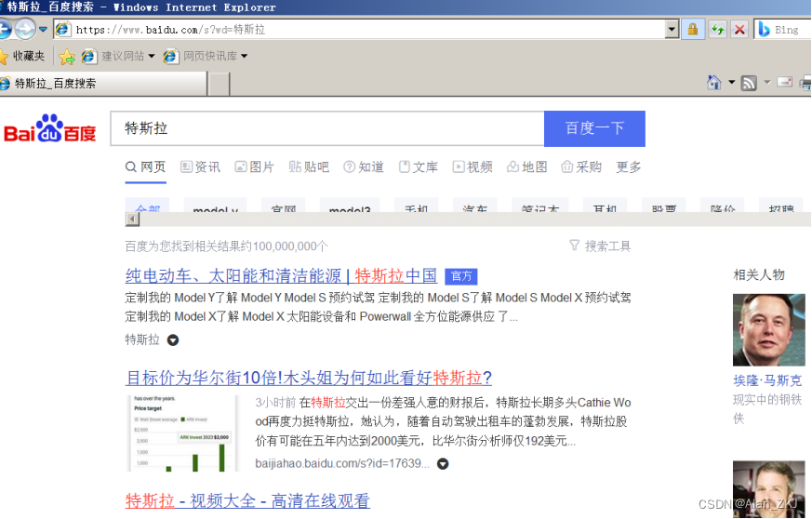Open the 特斯拉 - 视频大全 result link
Image resolution: width=812 pixels, height=519 pixels.
pos(247,501)
